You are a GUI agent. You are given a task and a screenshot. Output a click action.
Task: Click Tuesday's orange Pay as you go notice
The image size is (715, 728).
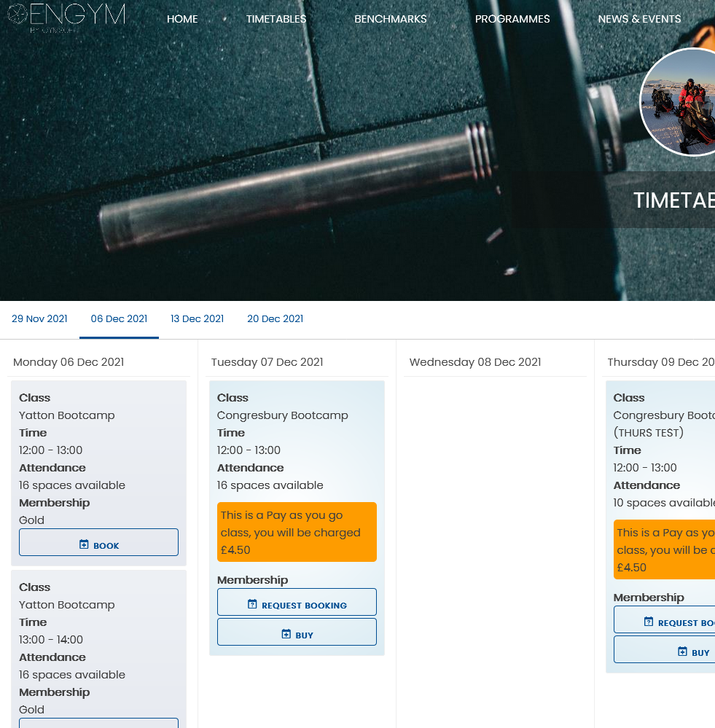click(x=297, y=532)
